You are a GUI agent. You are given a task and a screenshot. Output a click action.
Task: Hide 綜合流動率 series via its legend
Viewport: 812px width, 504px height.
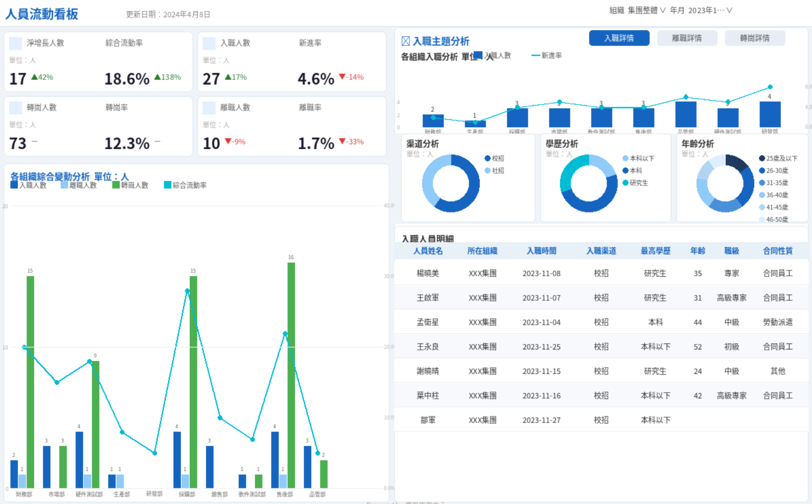185,185
